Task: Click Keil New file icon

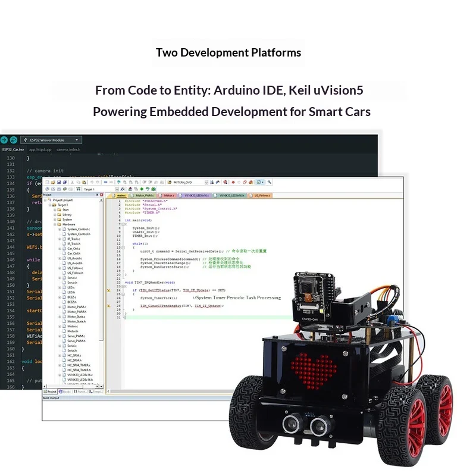Action: (x=47, y=182)
